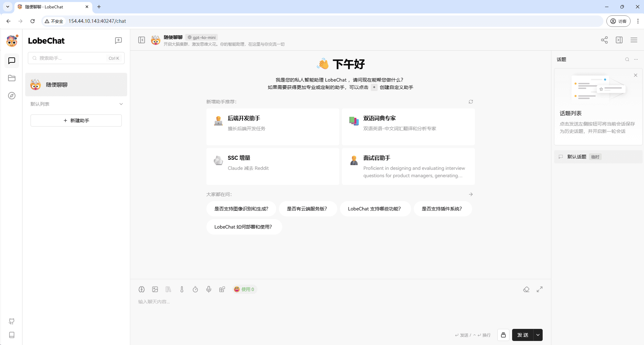The image size is (644, 345).
Task: Open the send button dropdown arrow
Action: [x=538, y=335]
